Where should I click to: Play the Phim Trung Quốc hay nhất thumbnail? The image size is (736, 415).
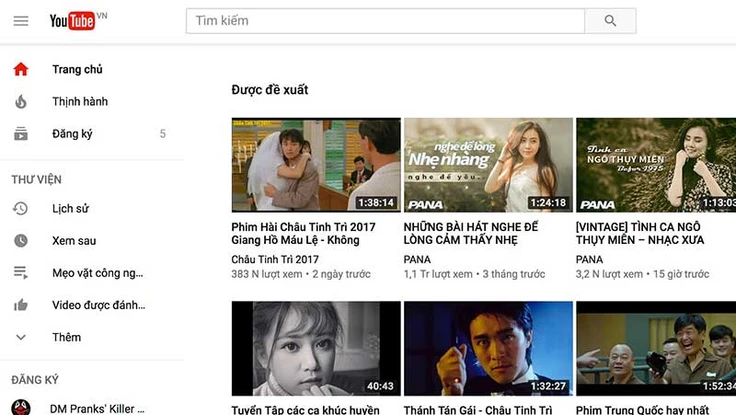click(656, 348)
